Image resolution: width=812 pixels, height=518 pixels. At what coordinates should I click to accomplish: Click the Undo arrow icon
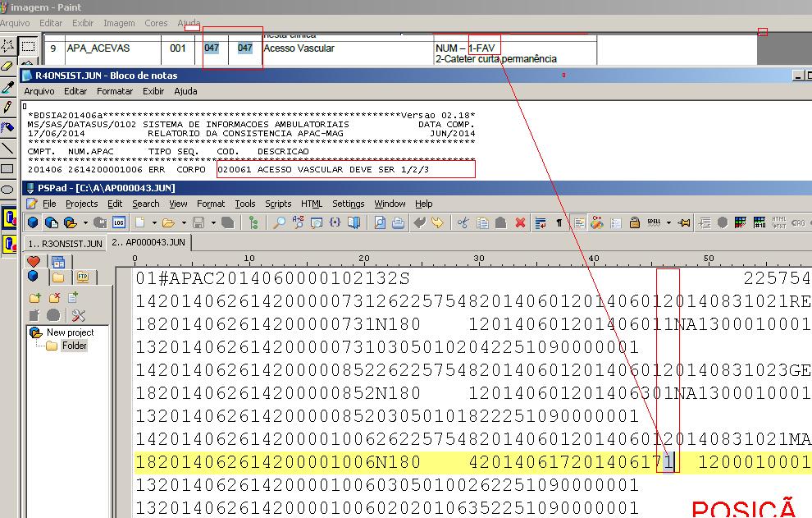tap(419, 222)
